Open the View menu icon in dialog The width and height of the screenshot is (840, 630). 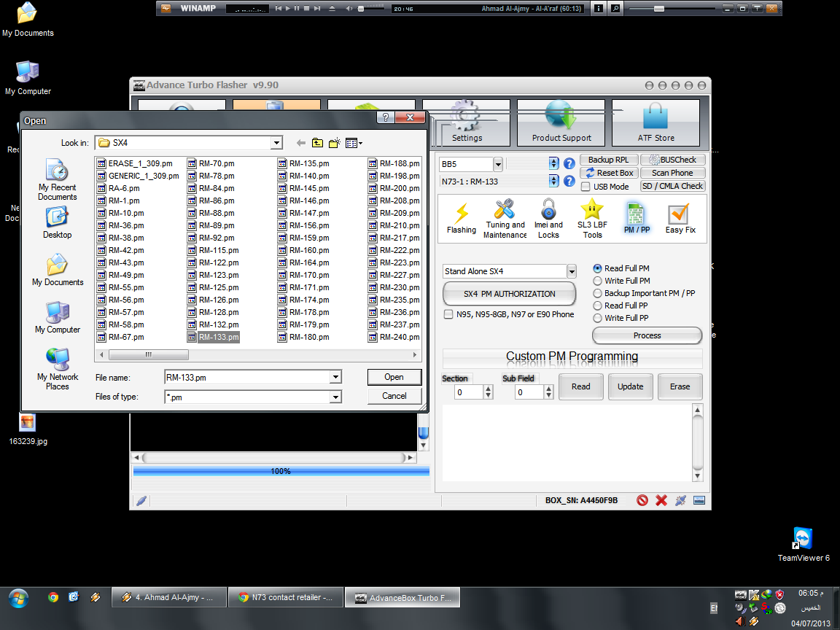click(354, 143)
